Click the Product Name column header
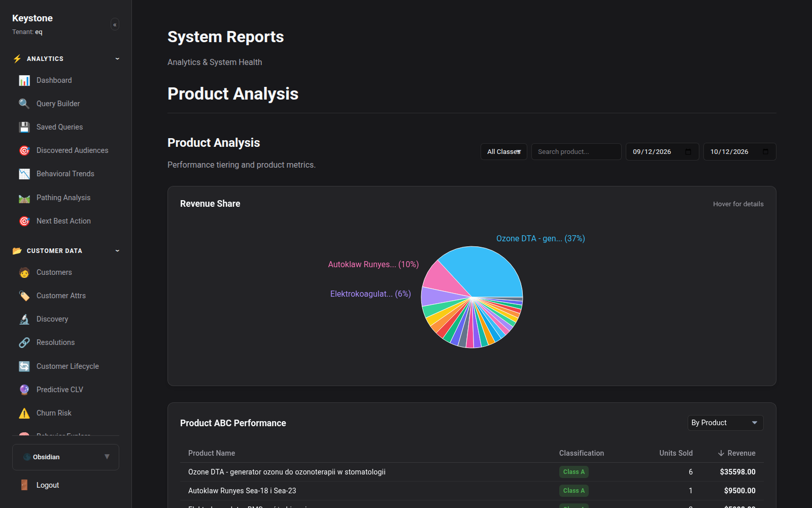This screenshot has height=508, width=812. (x=212, y=453)
